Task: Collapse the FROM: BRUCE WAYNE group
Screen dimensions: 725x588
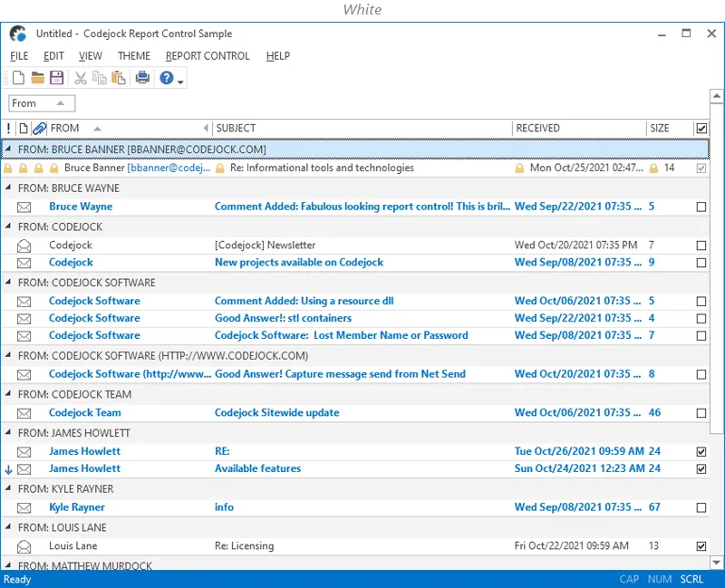Action: pyautogui.click(x=8, y=188)
